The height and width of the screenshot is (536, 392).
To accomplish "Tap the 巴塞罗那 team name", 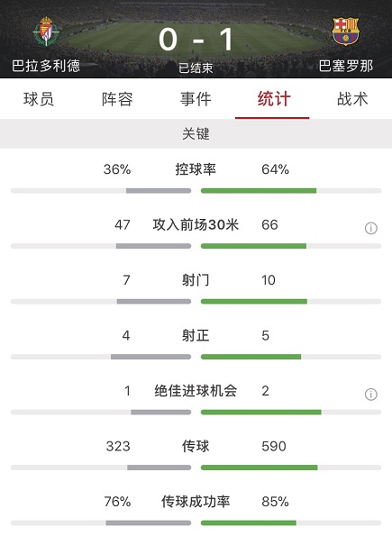I will pyautogui.click(x=346, y=66).
